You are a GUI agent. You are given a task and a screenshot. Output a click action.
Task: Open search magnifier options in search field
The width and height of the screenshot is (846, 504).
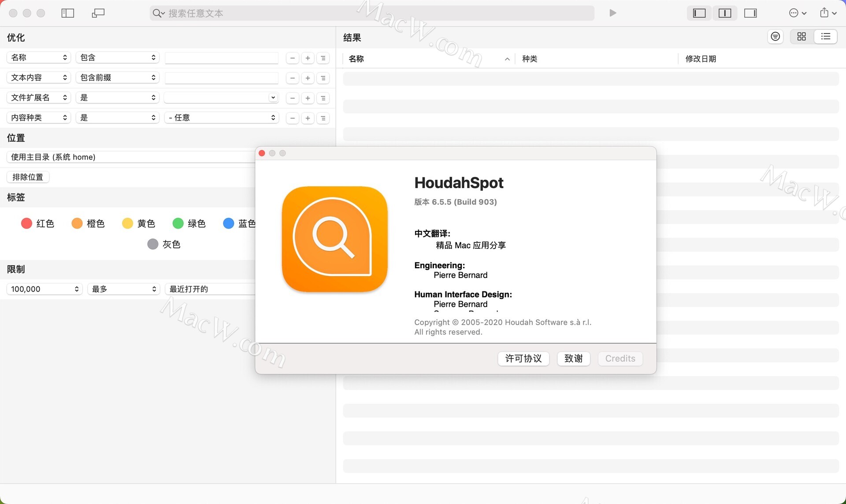pos(159,13)
